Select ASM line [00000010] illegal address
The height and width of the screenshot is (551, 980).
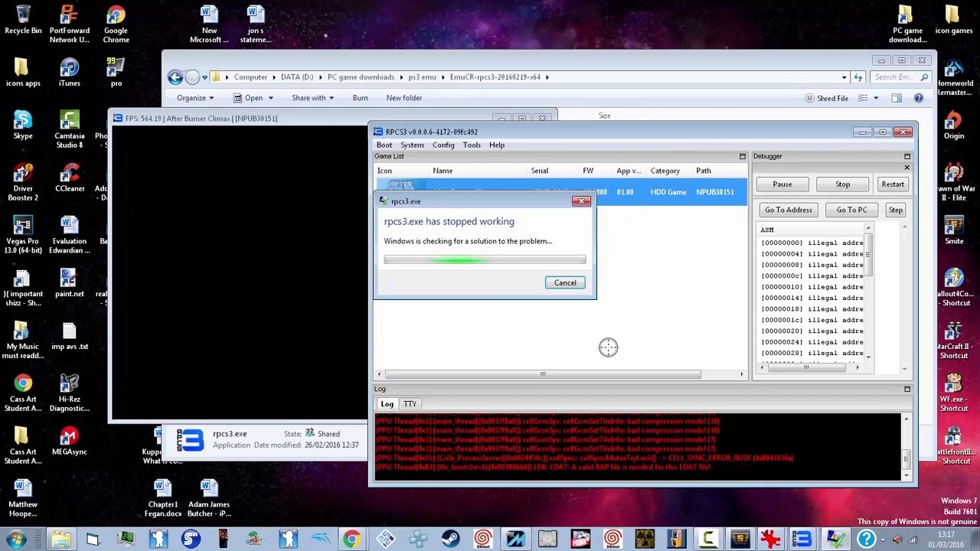[x=812, y=287]
